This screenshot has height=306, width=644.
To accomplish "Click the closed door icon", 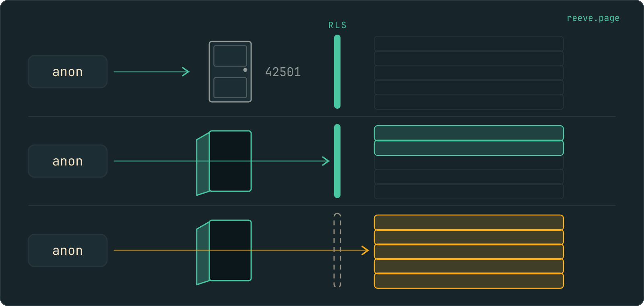I will 230,72.
